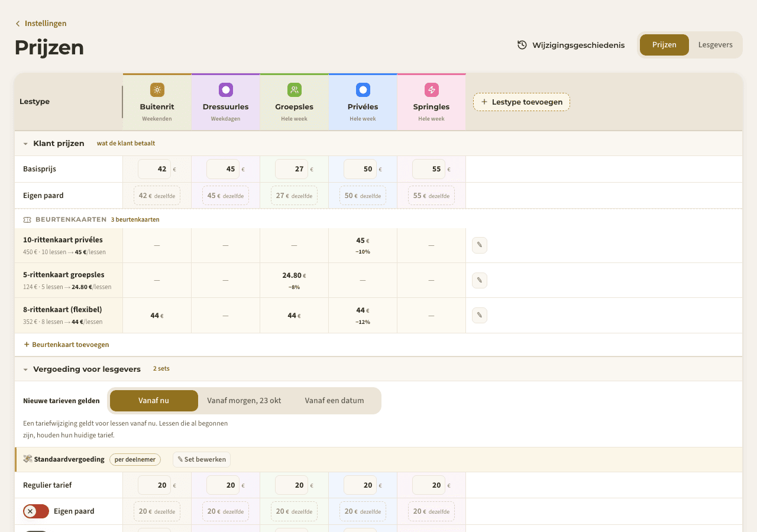757x532 pixels.
Task: Click the Privéles blue icon
Action: point(363,90)
